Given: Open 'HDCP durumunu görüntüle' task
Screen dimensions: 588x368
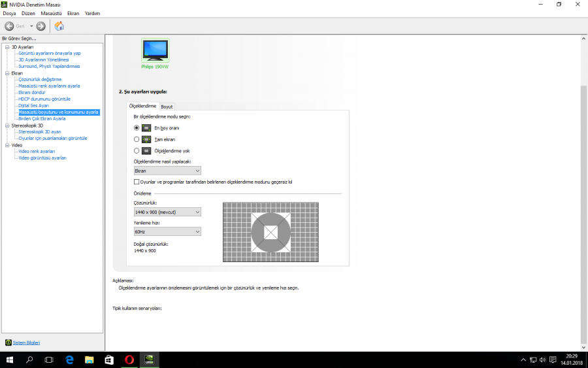Looking at the screenshot, I should 44,99.
